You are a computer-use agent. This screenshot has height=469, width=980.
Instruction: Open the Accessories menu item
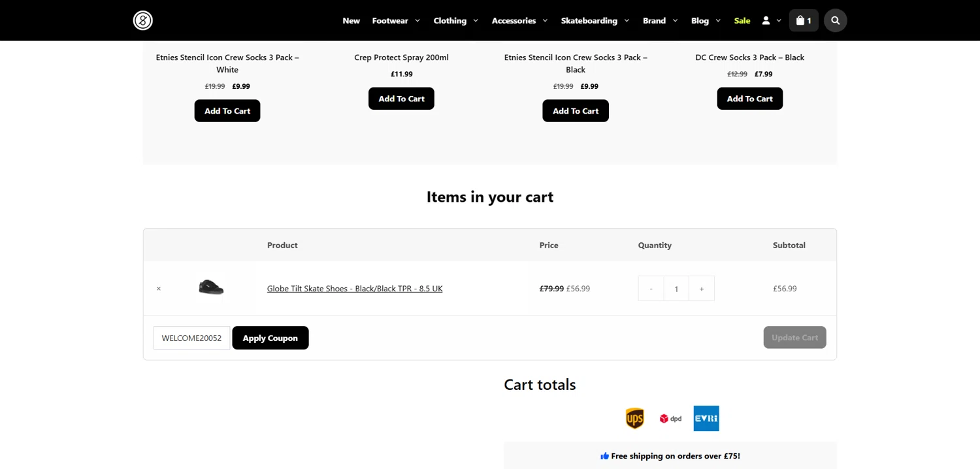click(514, 20)
